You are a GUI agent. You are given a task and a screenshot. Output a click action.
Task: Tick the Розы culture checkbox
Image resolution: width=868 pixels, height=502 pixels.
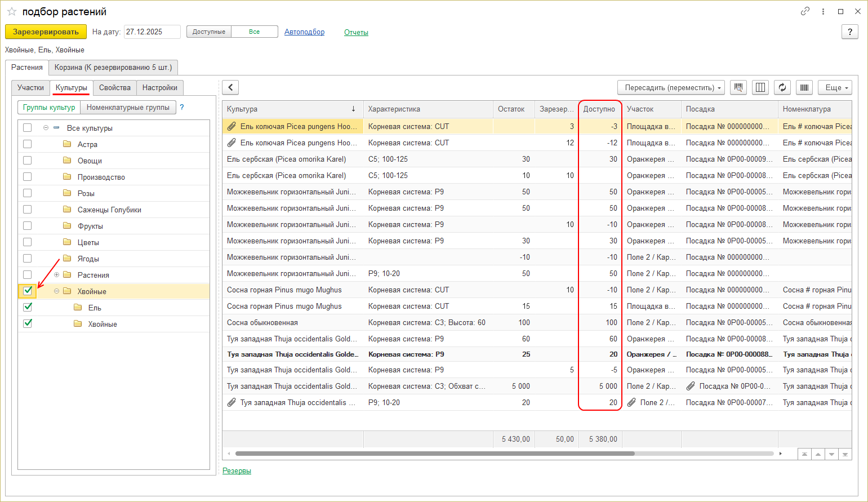point(28,193)
